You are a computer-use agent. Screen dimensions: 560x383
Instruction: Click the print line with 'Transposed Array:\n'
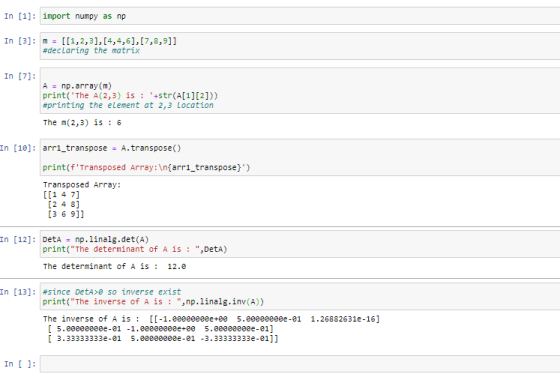click(x=146, y=167)
